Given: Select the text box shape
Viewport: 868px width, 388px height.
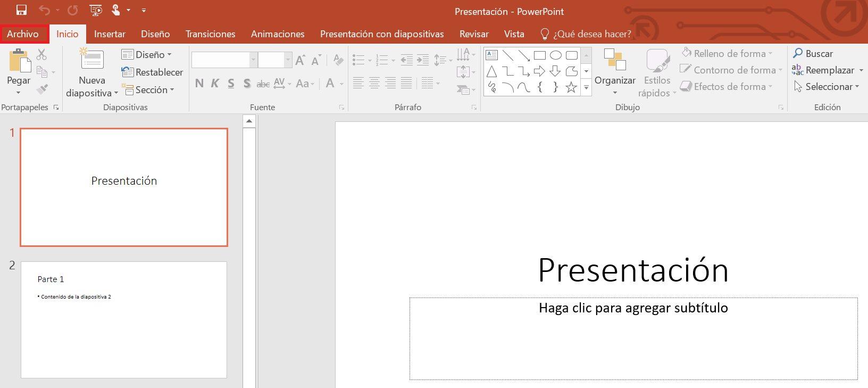Looking at the screenshot, I should coord(492,55).
